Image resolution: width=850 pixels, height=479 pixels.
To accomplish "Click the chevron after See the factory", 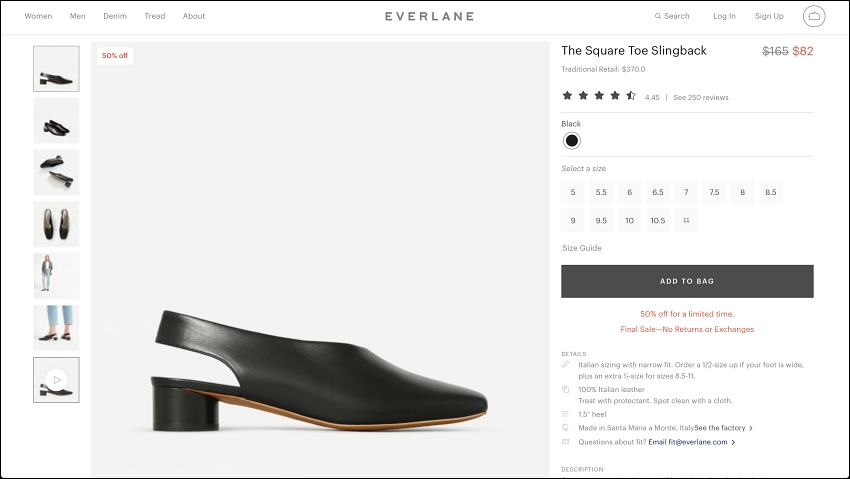I will [x=751, y=428].
